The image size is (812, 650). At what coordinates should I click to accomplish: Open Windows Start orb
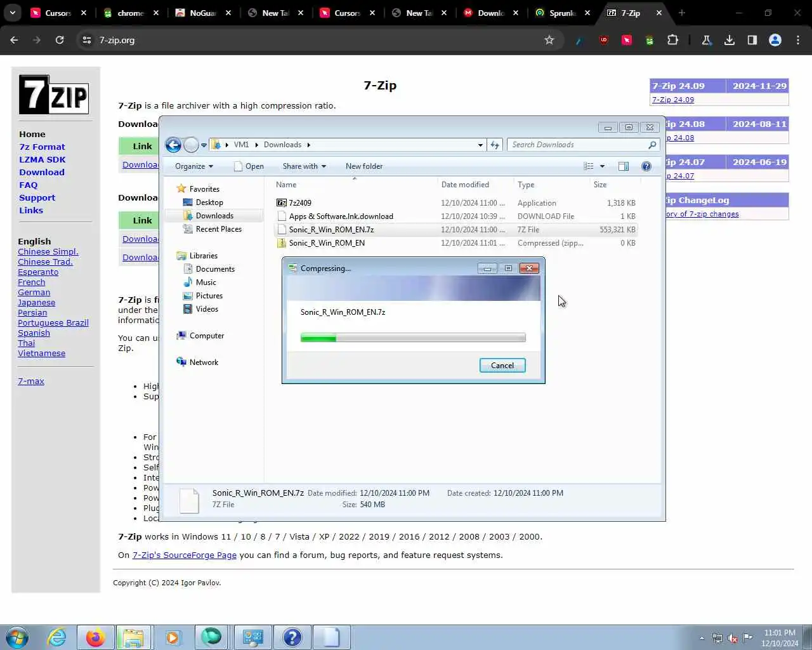pyautogui.click(x=17, y=637)
